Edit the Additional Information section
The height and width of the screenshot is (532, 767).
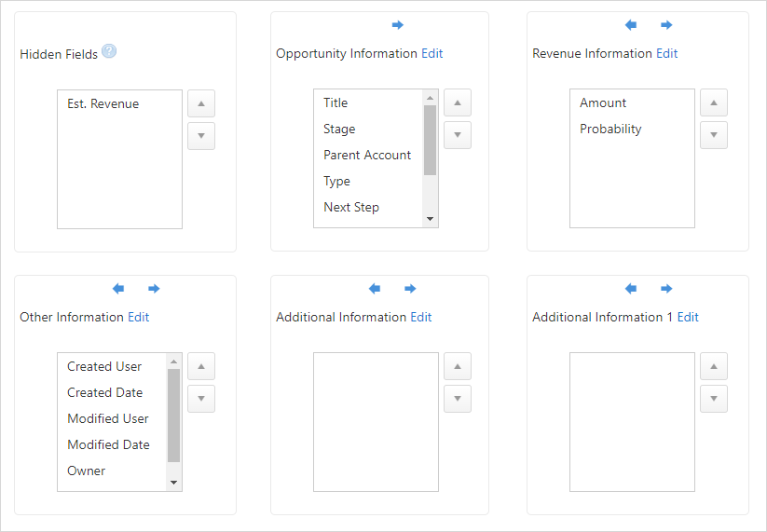(420, 317)
